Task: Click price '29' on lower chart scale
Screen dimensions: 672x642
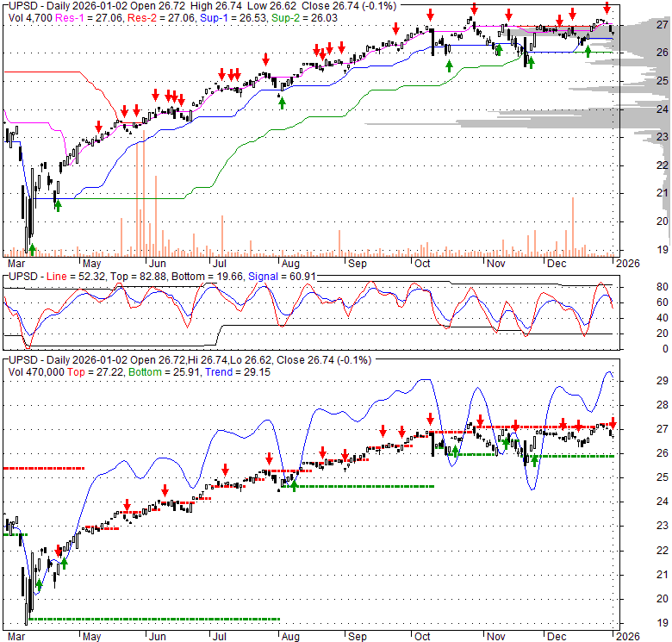Action: tap(663, 381)
